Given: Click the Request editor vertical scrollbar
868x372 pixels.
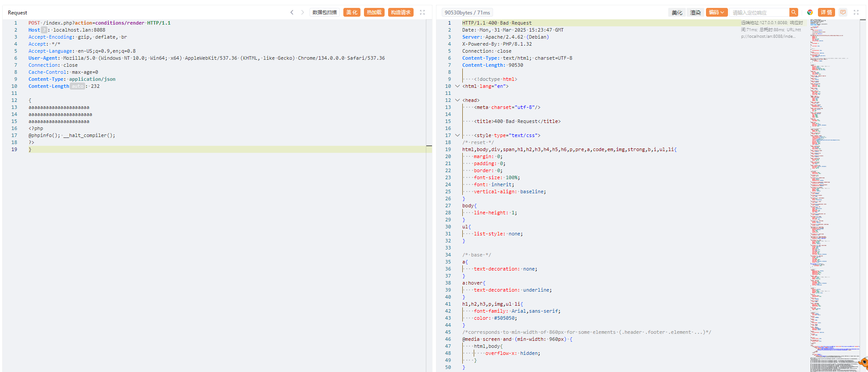Looking at the screenshot, I should (x=429, y=195).
